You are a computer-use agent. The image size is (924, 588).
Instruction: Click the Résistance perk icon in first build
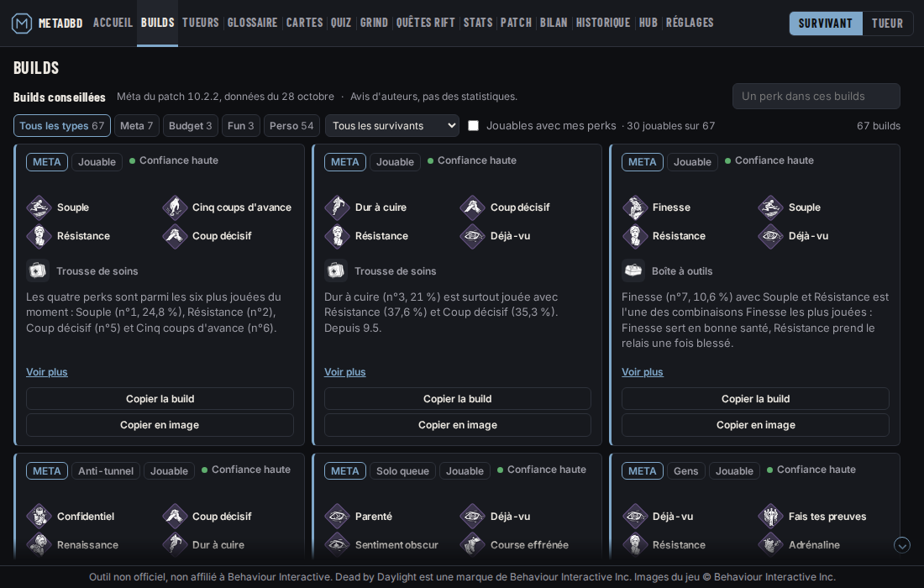tap(39, 236)
